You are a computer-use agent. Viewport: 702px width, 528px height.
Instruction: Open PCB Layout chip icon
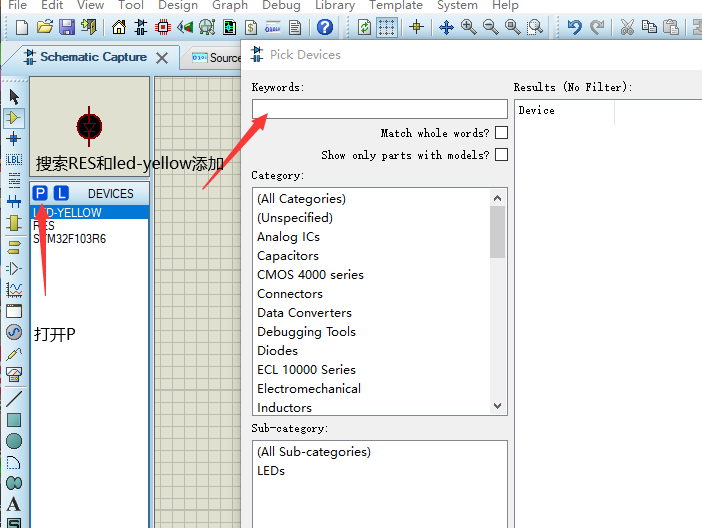tap(163, 27)
